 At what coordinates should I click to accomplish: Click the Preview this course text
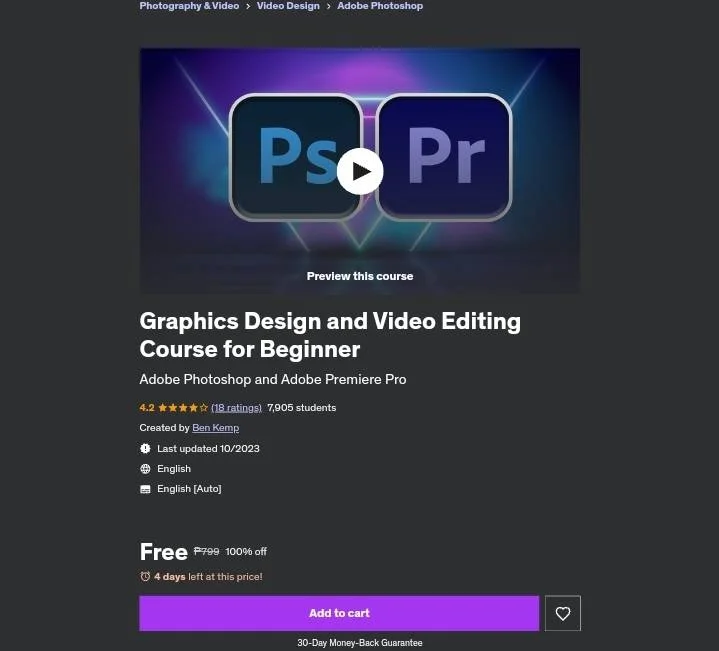tap(360, 276)
